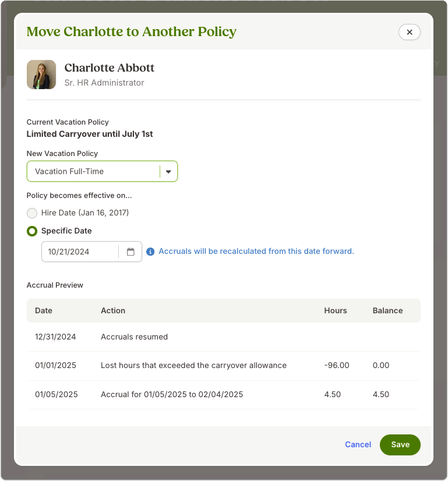The height and width of the screenshot is (481, 448).
Task: Select the Specific Date radio option
Action: click(32, 231)
